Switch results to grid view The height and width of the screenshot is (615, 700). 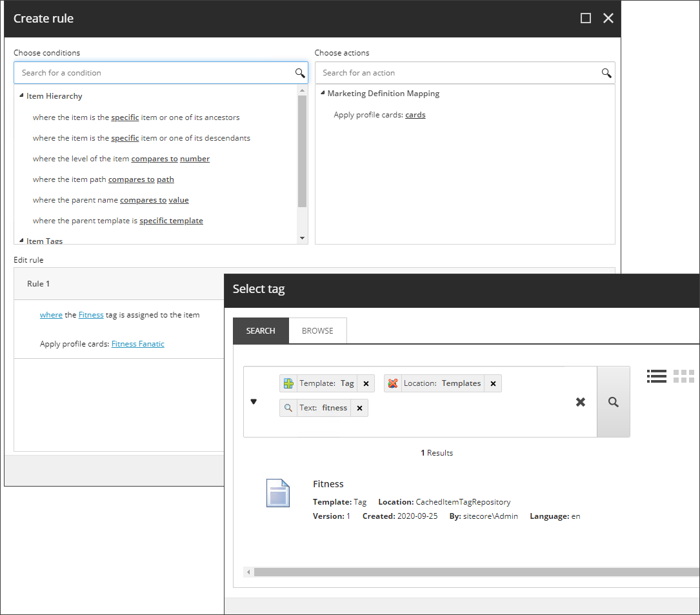pyautogui.click(x=684, y=376)
